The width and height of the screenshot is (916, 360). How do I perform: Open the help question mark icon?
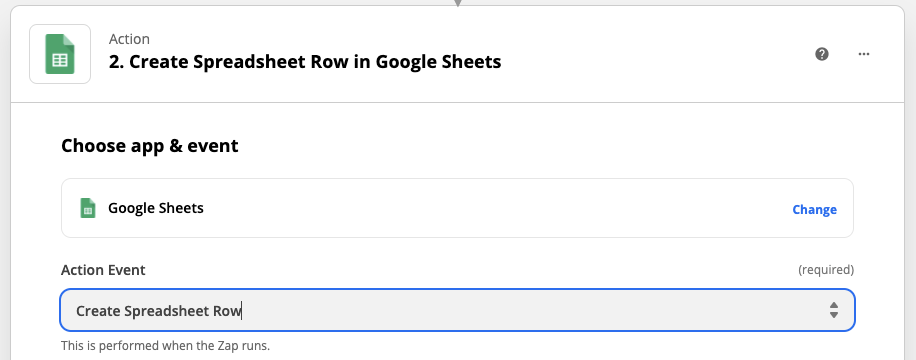pos(822,54)
